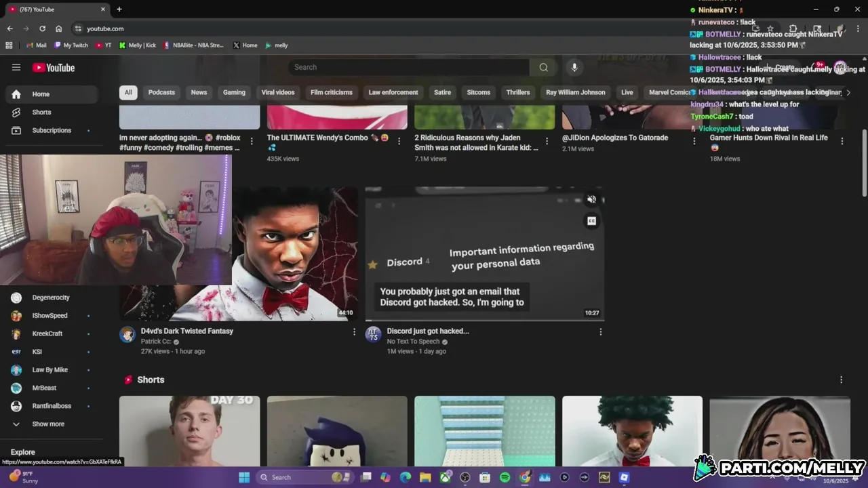Open the Rantfinalboss channel subscription
This screenshot has width=868, height=488.
click(52, 406)
